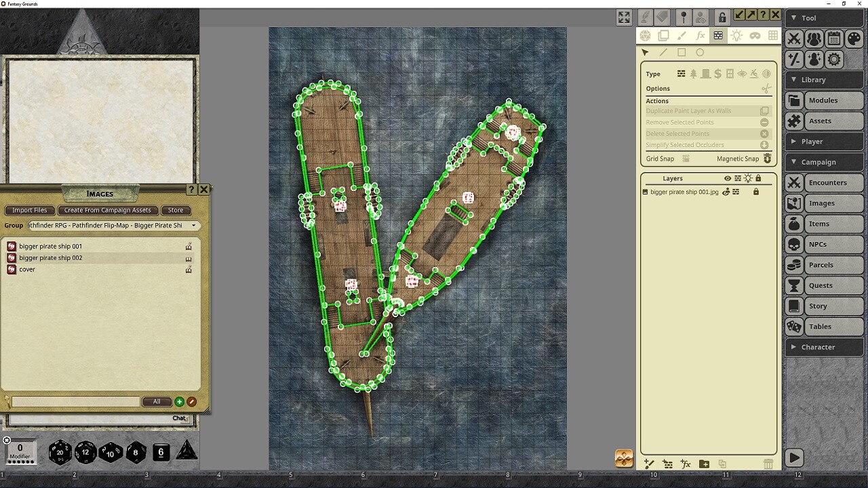The image size is (868, 488).
Task: Toggle Magnetic Snap on
Action: tap(767, 159)
